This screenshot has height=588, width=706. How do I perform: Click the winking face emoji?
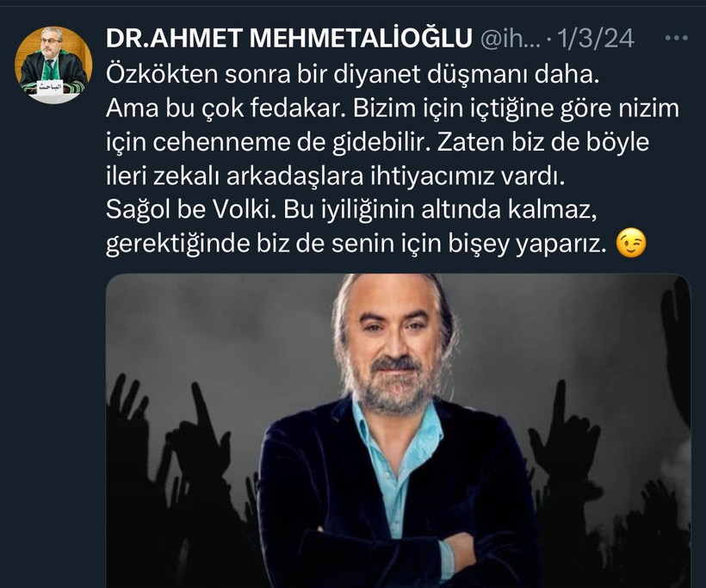click(x=631, y=244)
